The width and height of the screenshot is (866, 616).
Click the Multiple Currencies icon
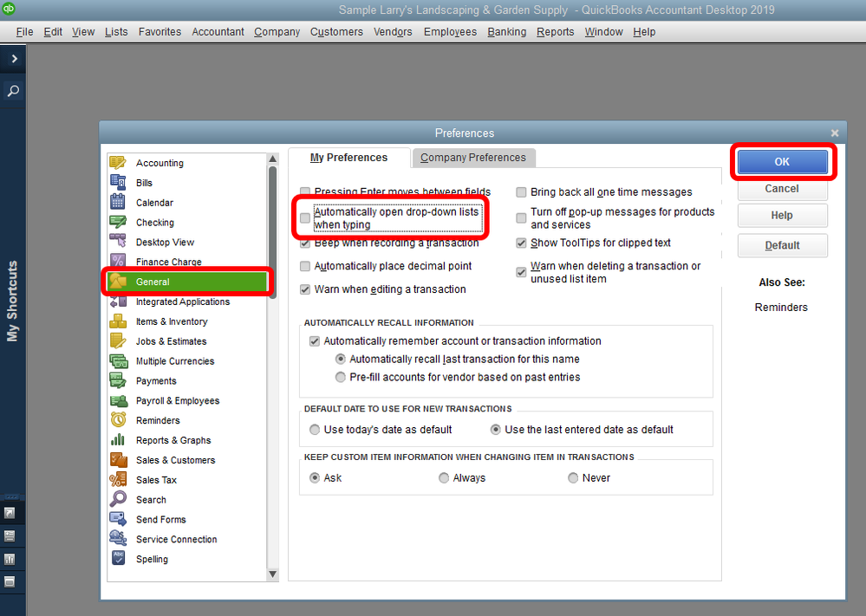pos(118,361)
